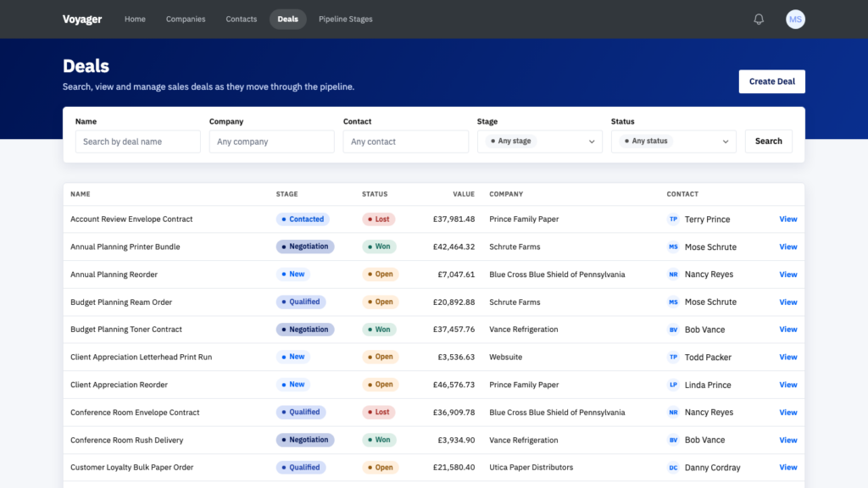Click the value £3,934.90
Image resolution: width=868 pixels, height=488 pixels.
coord(456,440)
